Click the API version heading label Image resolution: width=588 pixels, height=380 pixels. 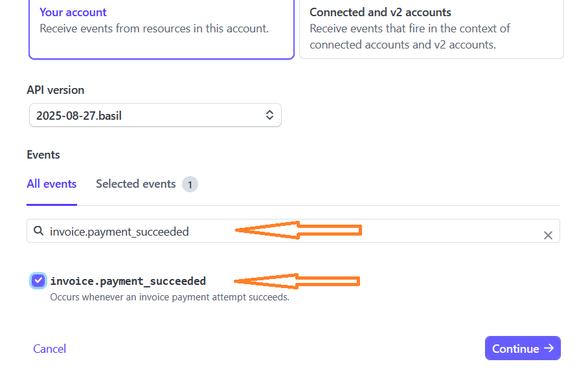coord(56,90)
